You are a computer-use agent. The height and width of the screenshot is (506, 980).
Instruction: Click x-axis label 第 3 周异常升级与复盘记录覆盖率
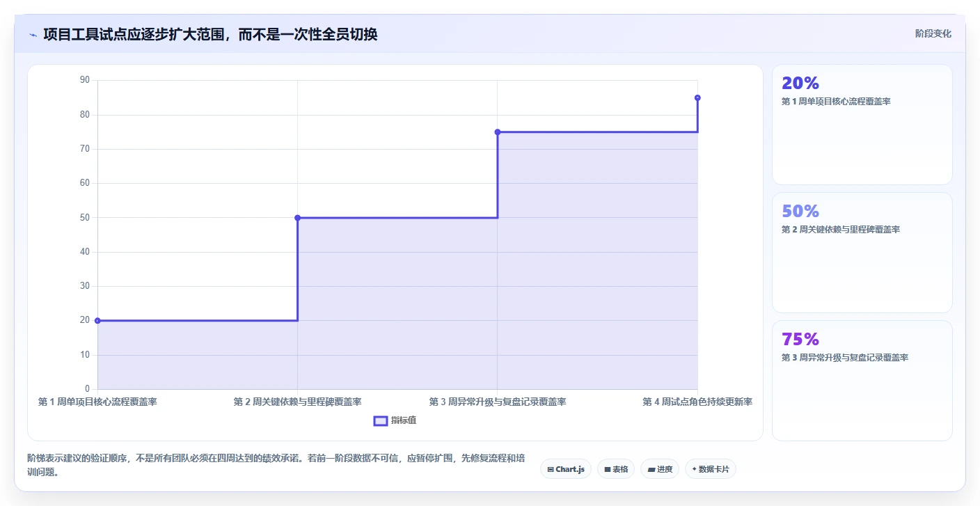pyautogui.click(x=498, y=402)
